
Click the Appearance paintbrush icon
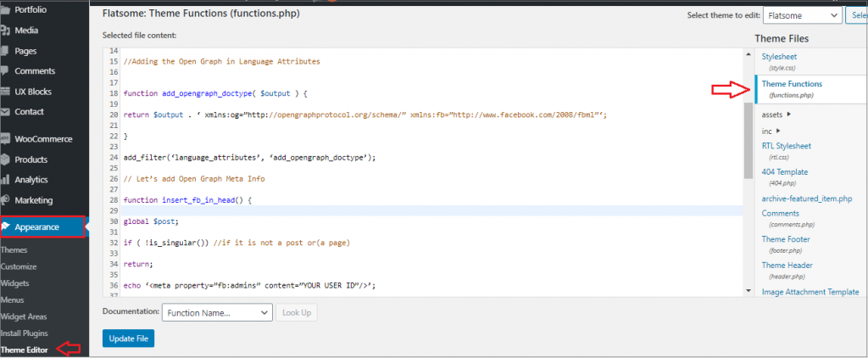(6, 227)
